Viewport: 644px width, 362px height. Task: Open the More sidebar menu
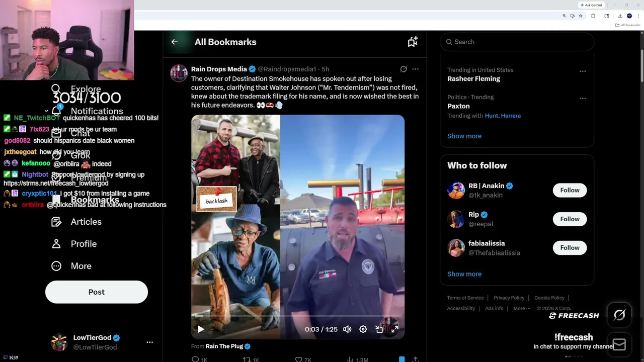pyautogui.click(x=71, y=266)
